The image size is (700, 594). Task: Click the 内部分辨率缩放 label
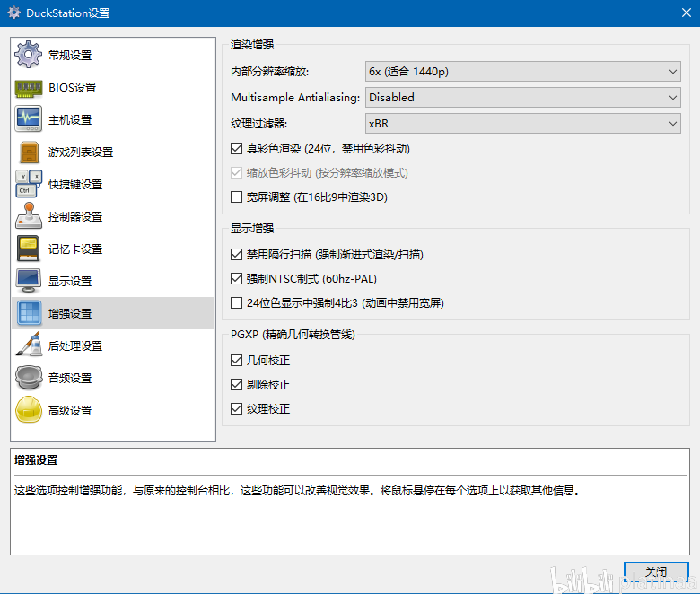click(269, 72)
